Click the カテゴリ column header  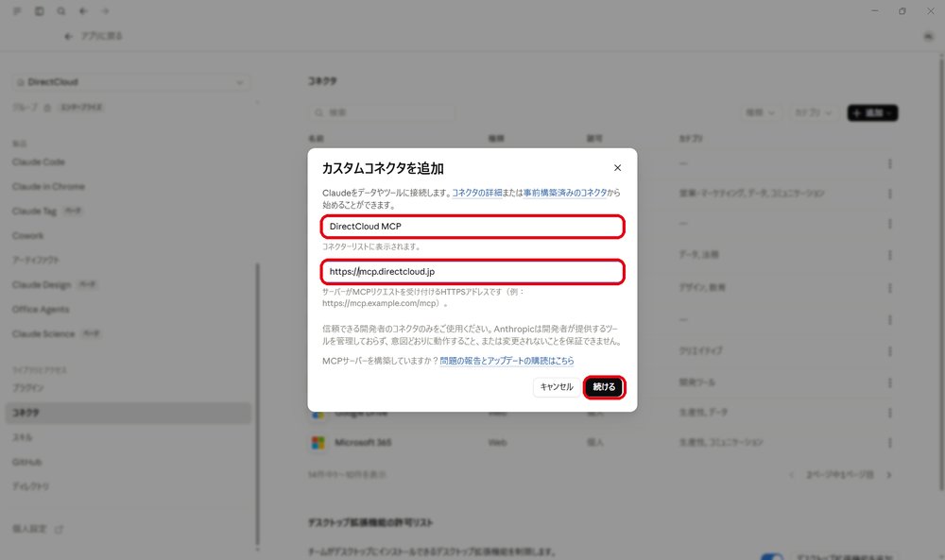click(x=691, y=139)
